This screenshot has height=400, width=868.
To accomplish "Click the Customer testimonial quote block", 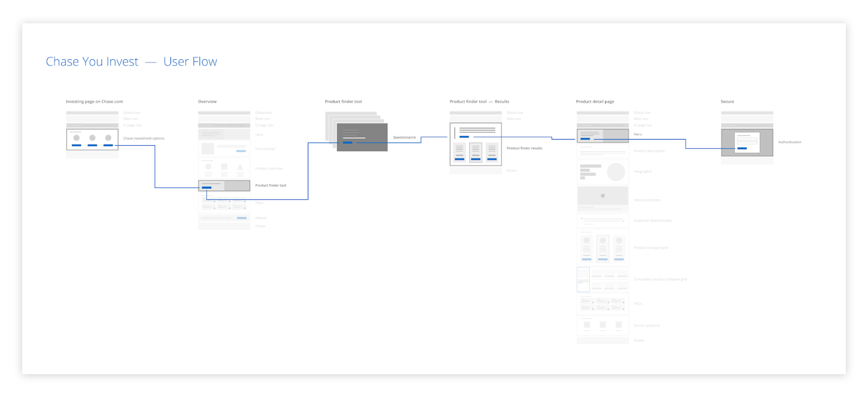I will pyautogui.click(x=602, y=221).
